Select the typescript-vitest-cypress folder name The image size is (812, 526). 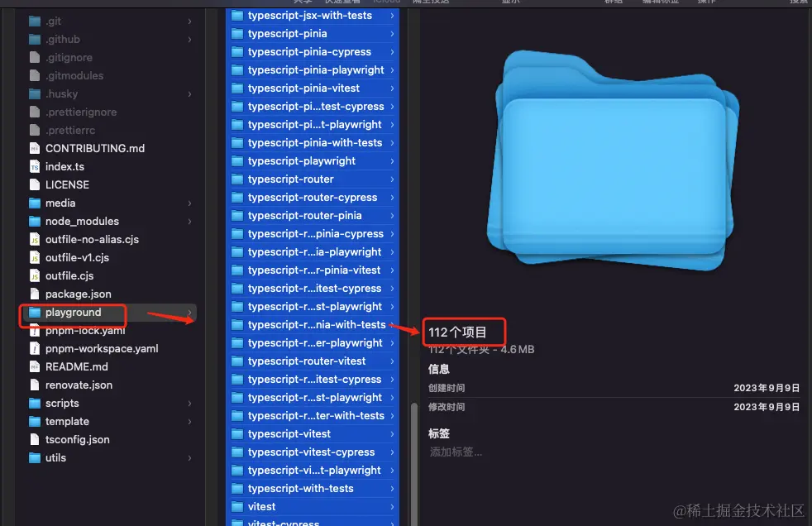point(311,452)
